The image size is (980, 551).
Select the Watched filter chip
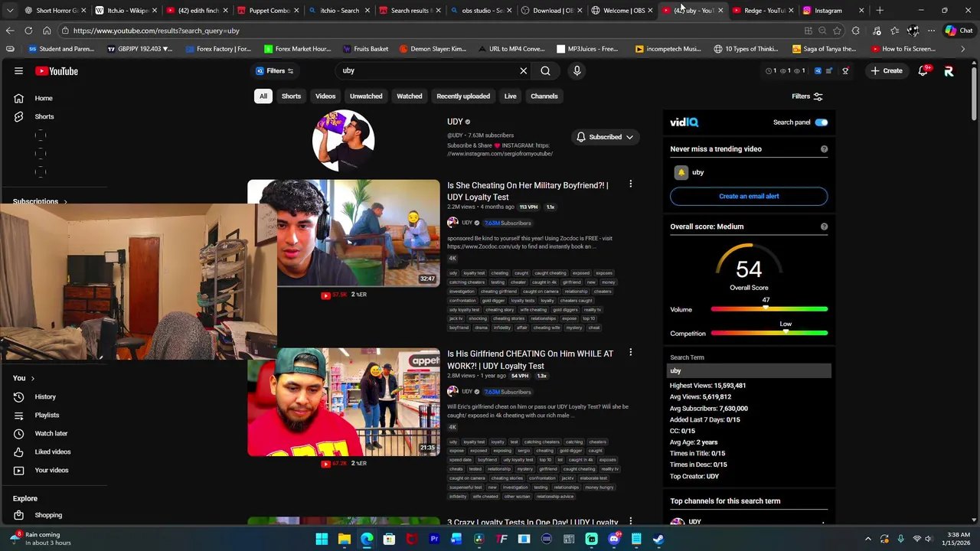(x=409, y=96)
